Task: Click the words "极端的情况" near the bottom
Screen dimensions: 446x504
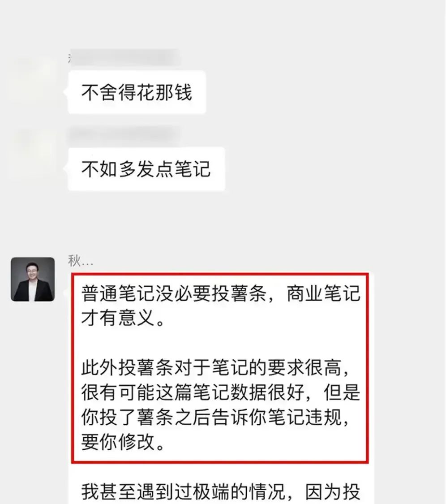Action: 239,492
